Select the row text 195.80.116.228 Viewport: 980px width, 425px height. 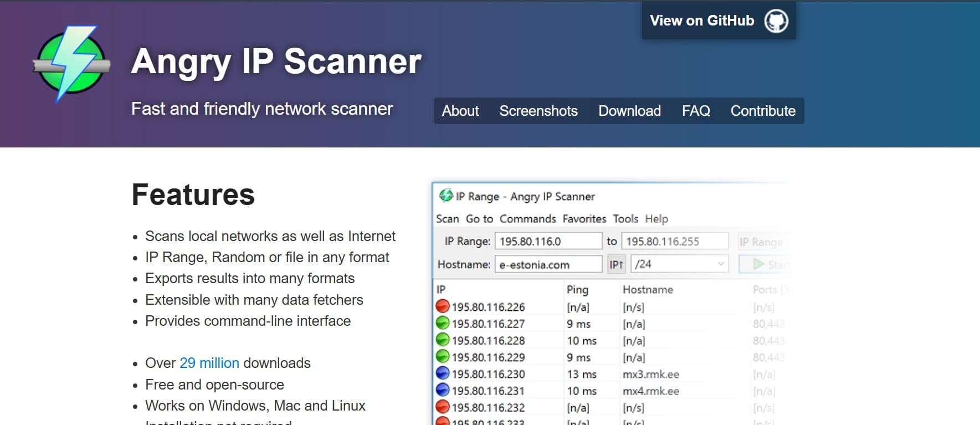pos(488,340)
